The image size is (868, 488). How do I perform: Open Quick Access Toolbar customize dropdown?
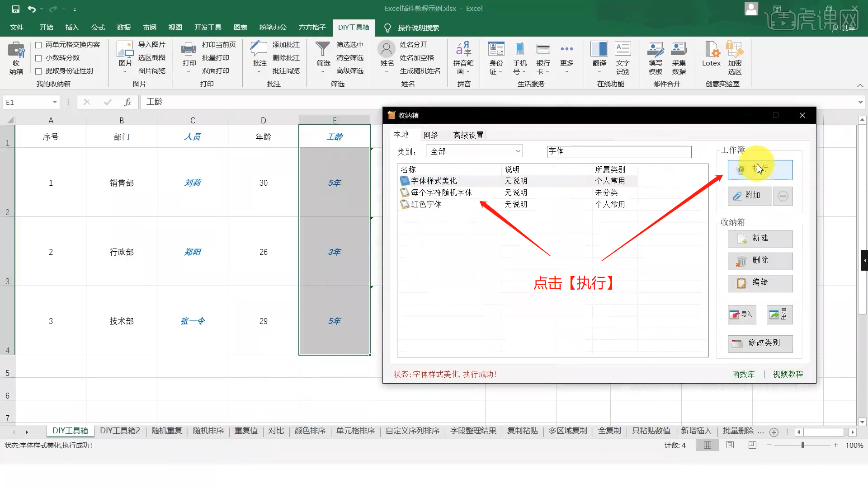(75, 9)
